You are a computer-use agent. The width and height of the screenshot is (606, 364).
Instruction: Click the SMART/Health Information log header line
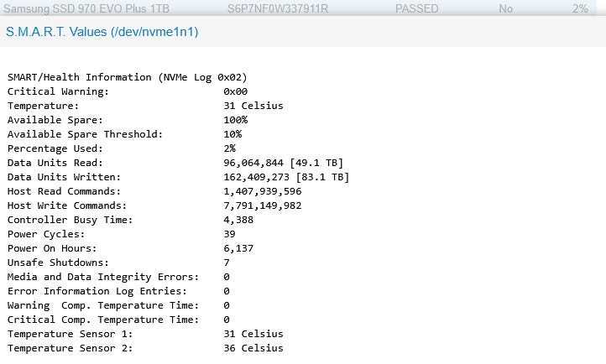pos(128,77)
